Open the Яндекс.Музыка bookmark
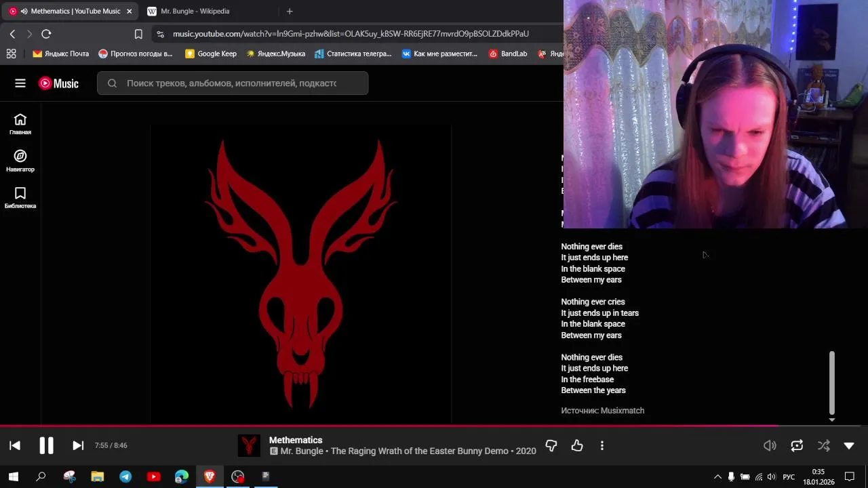The height and width of the screenshot is (488, 868). coord(275,54)
